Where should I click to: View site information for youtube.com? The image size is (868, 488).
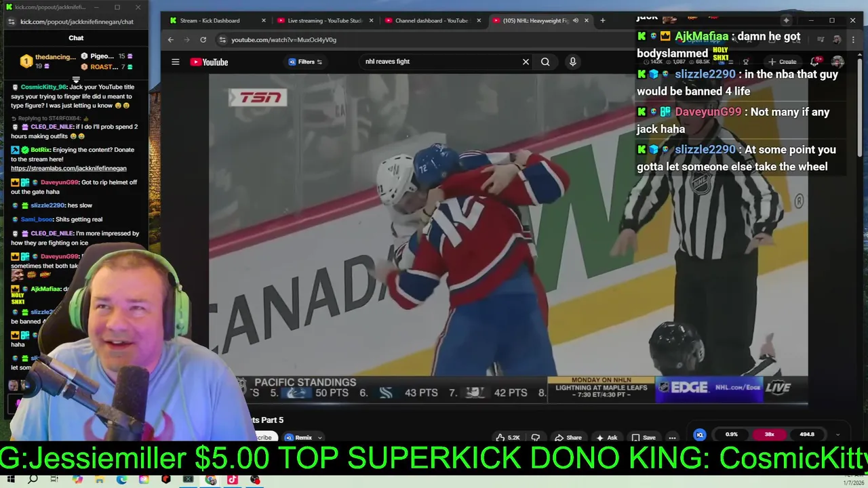point(221,39)
